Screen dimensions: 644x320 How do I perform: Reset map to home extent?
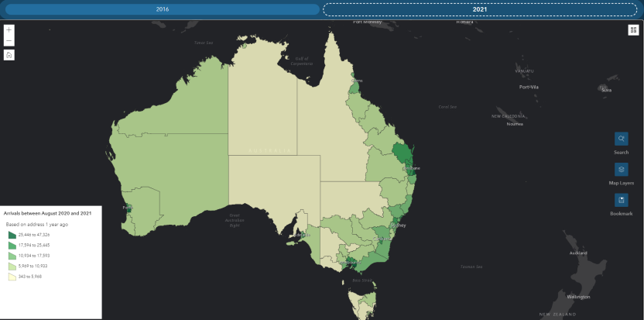click(9, 55)
